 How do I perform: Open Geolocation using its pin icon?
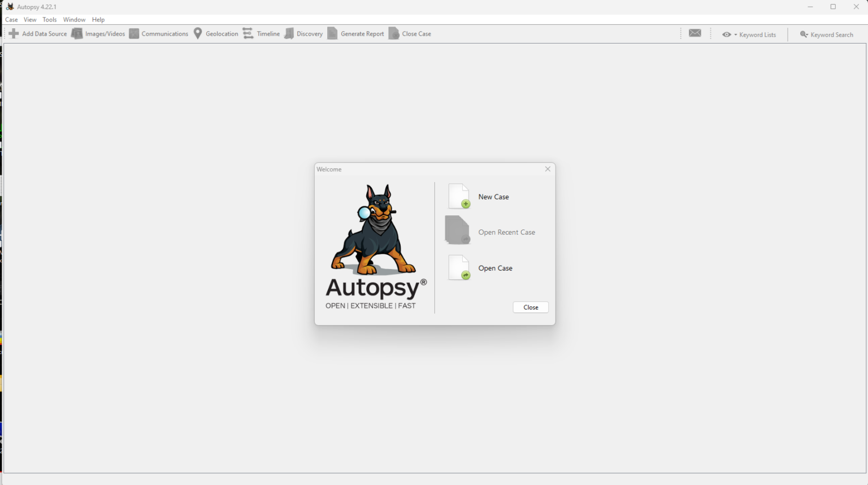[x=198, y=33]
